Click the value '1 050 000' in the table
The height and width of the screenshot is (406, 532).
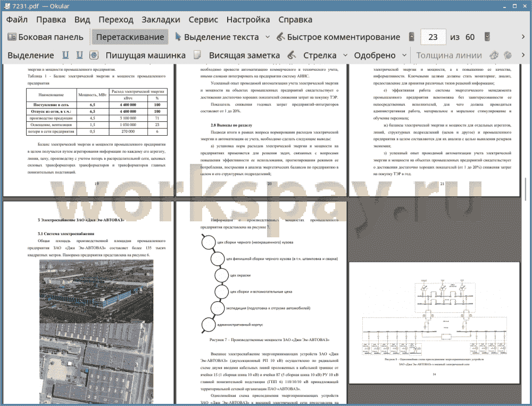[x=128, y=125]
